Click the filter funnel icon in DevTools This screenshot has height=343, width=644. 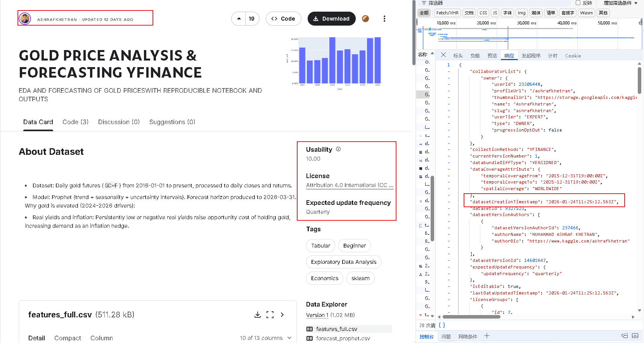tap(424, 3)
